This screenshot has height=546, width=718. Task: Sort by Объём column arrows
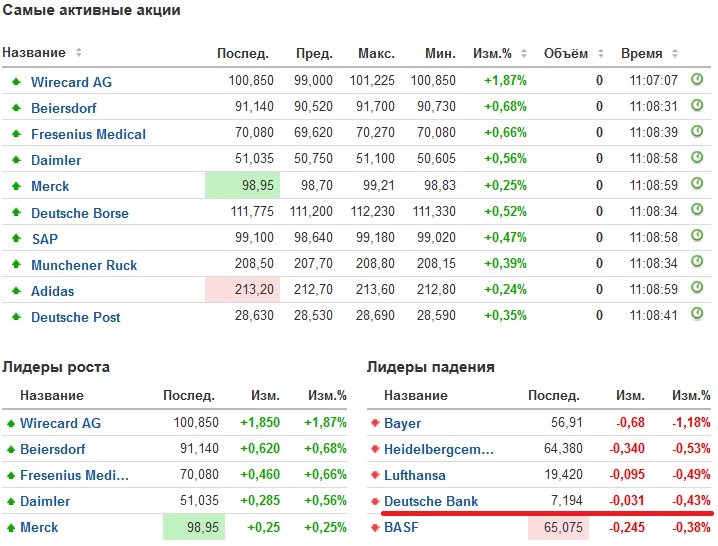click(600, 54)
